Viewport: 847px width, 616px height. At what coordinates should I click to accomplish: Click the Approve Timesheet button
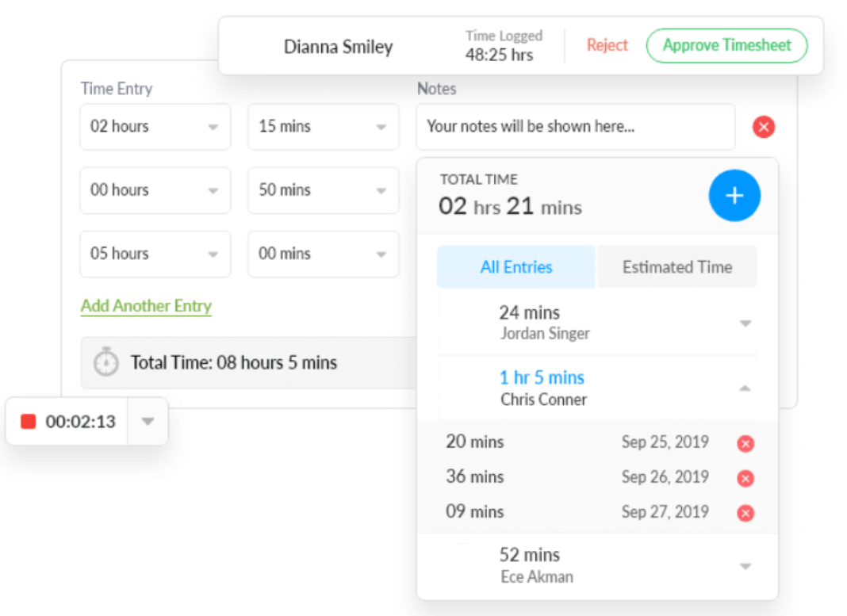pyautogui.click(x=726, y=45)
